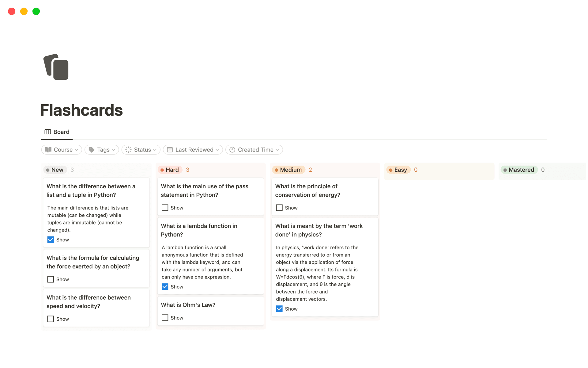Click the clock icon in Created Time filter

[x=232, y=150]
